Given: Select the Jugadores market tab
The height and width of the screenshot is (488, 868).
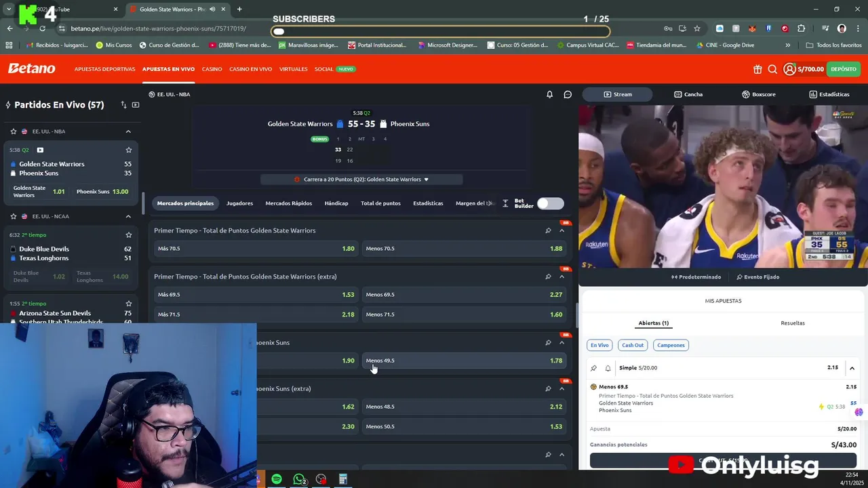Looking at the screenshot, I should (239, 203).
